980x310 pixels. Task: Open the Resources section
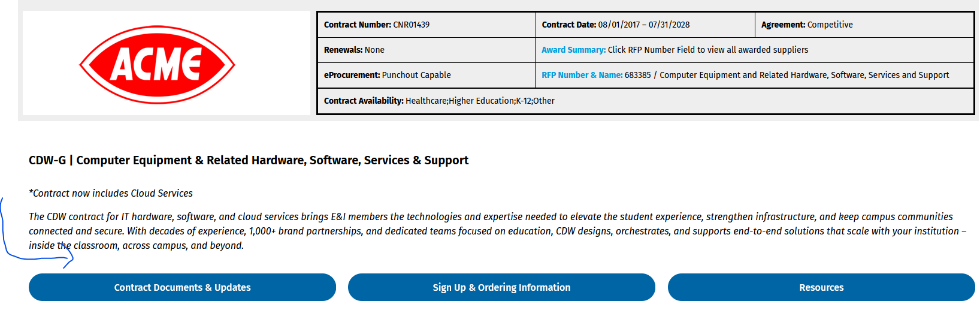click(821, 287)
